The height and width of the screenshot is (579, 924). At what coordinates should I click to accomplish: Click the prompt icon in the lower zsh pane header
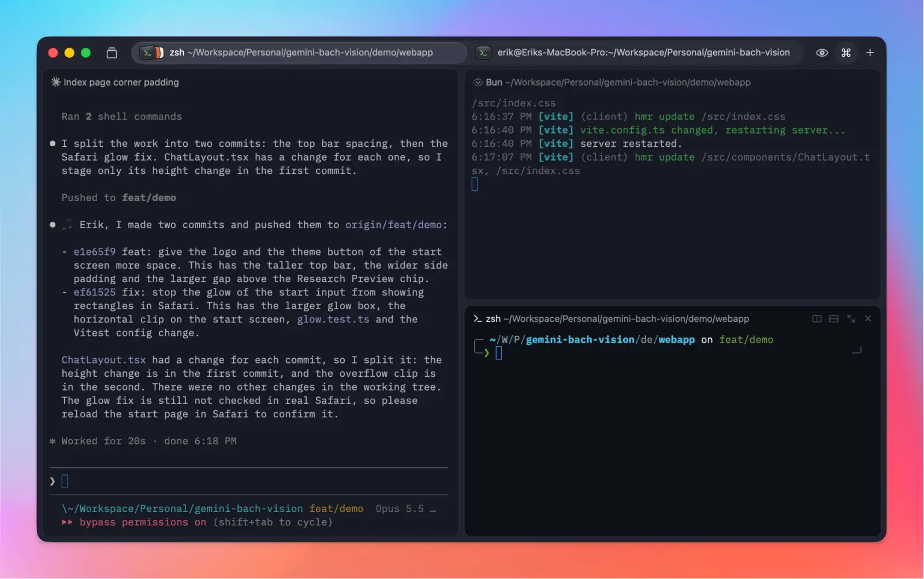coord(478,318)
